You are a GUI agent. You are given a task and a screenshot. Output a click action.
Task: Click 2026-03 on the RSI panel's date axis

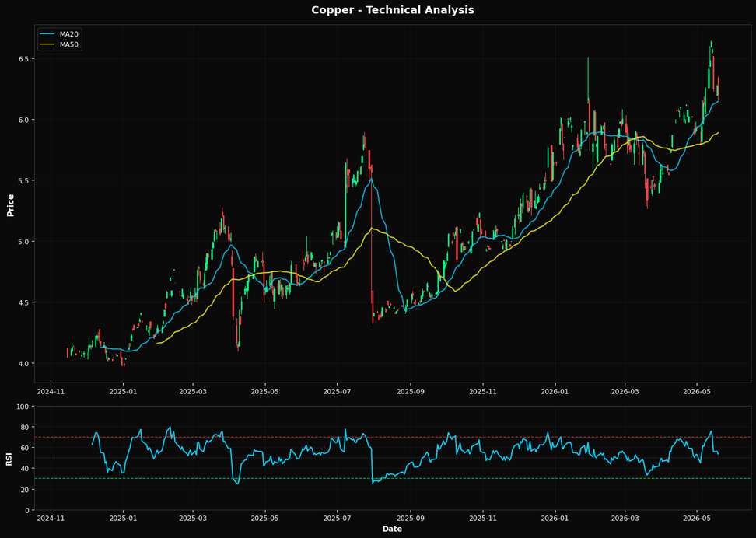[x=625, y=519]
